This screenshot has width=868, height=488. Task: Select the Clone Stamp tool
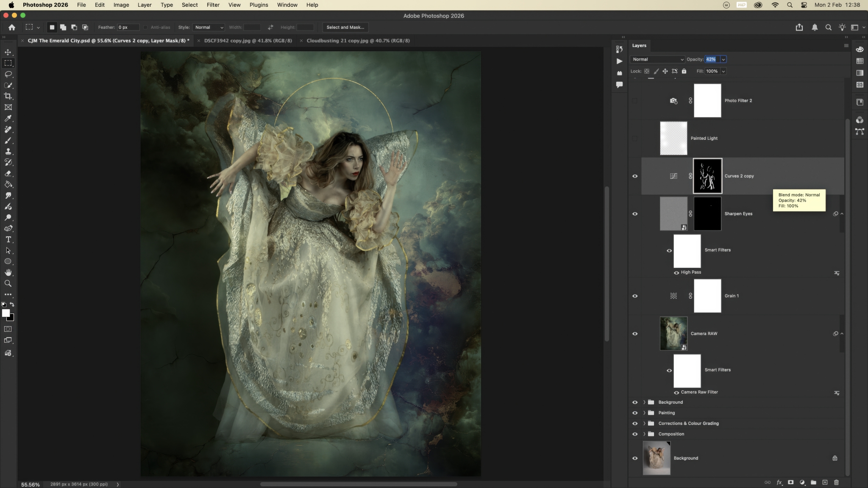[8, 151]
